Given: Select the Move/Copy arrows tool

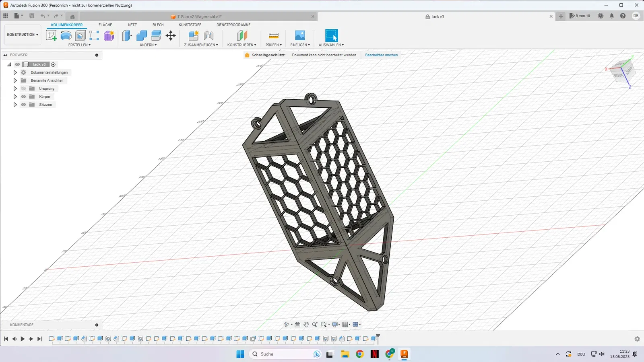Looking at the screenshot, I should [x=171, y=35].
